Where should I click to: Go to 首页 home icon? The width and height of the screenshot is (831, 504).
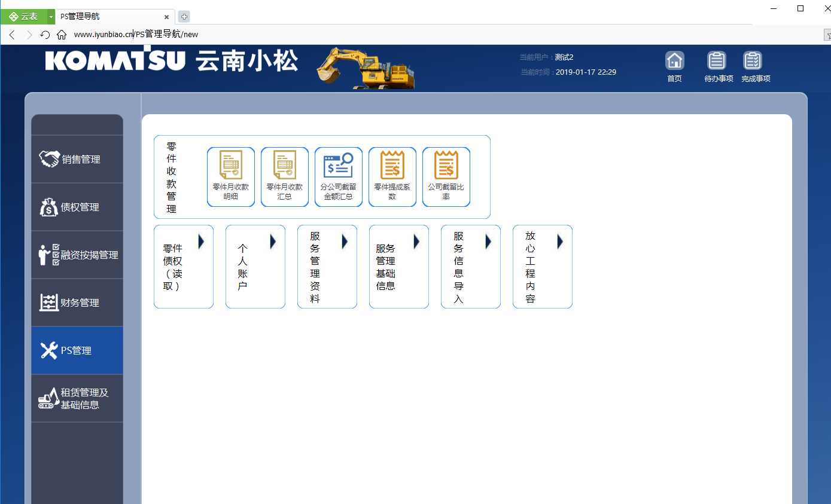click(x=675, y=60)
